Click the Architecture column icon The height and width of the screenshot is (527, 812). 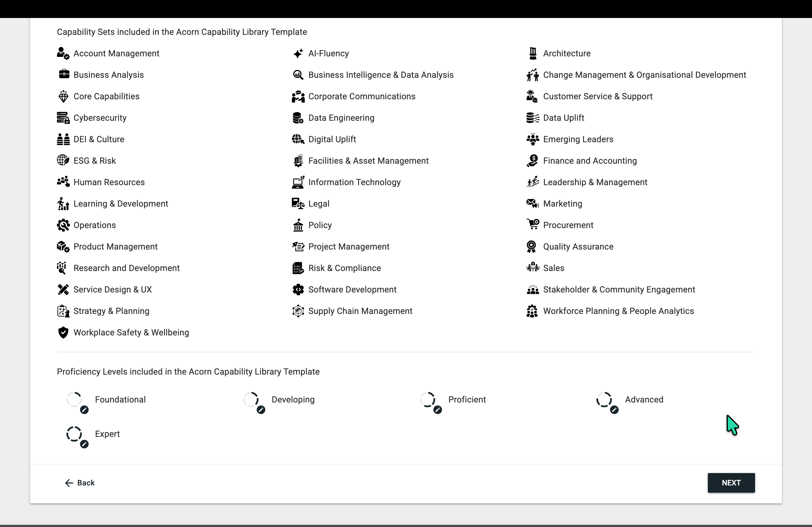click(x=532, y=53)
